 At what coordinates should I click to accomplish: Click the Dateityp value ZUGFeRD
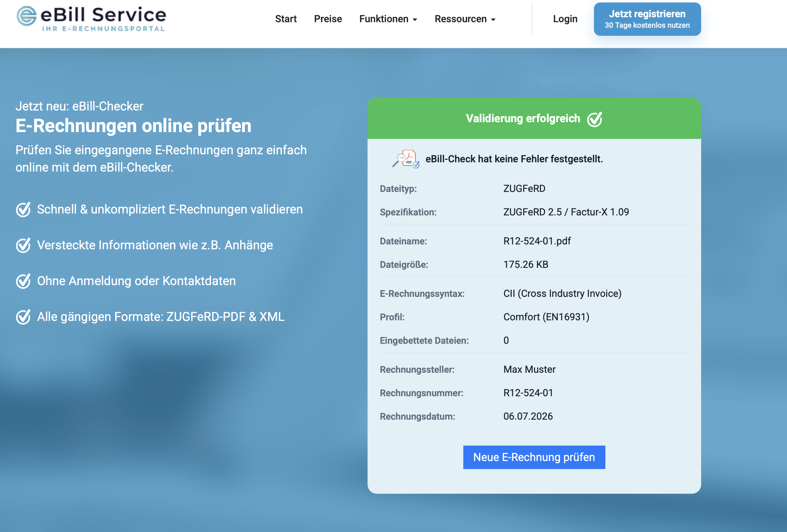pyautogui.click(x=524, y=189)
